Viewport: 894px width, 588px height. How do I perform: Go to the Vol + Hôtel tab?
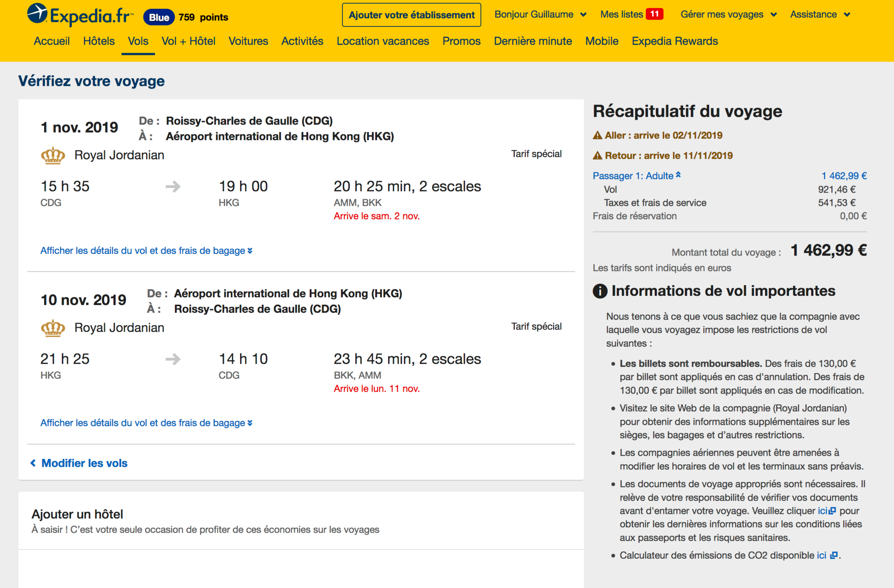click(188, 41)
